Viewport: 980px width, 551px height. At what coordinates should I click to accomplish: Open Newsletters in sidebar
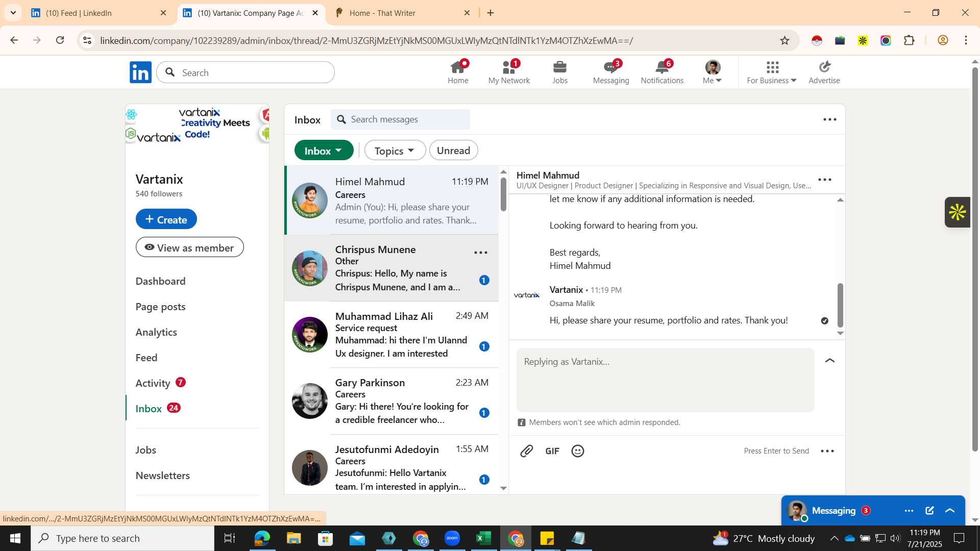click(162, 475)
